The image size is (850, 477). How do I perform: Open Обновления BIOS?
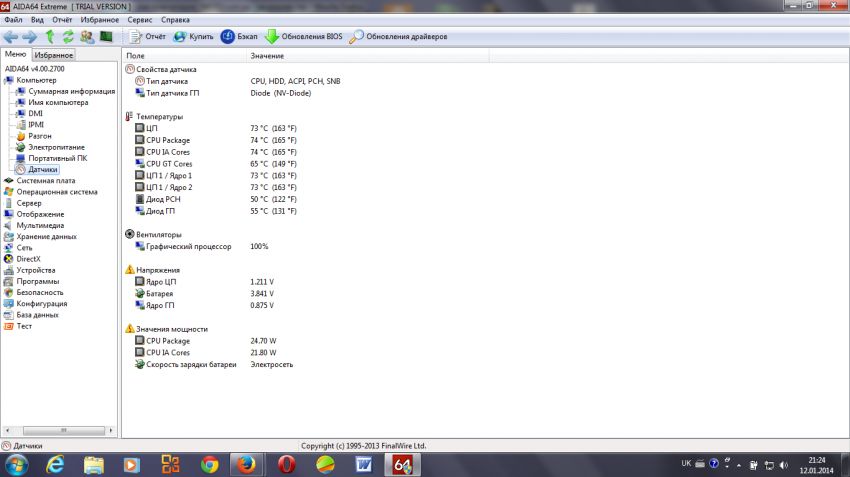[x=304, y=37]
